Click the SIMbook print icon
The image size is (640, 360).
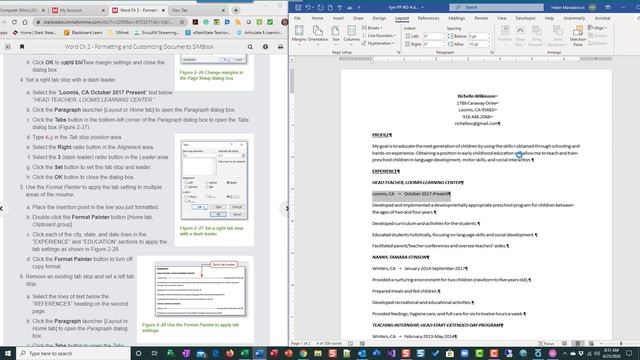(x=280, y=47)
